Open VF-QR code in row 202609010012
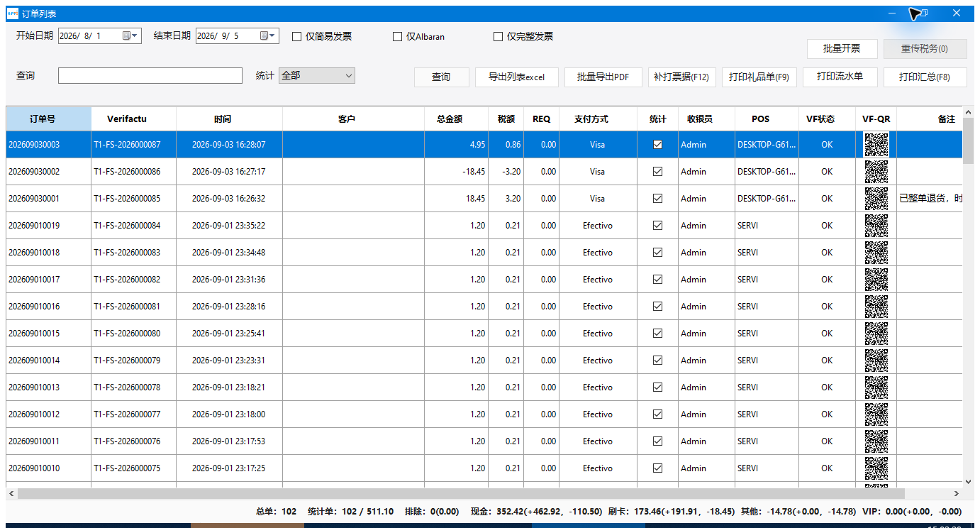This screenshot has height=528, width=980. (x=876, y=414)
